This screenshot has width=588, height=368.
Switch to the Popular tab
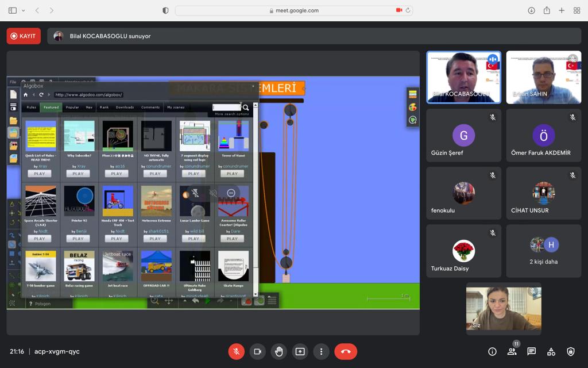tap(72, 108)
